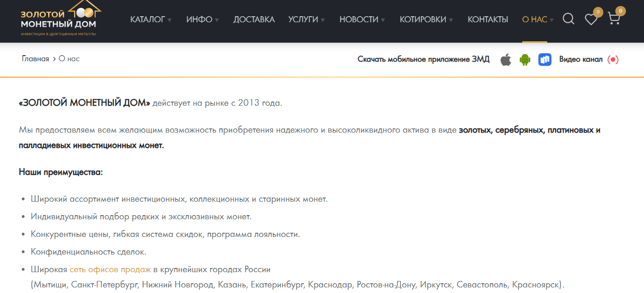
Task: Click the favorites counter badge
Action: pyautogui.click(x=598, y=12)
